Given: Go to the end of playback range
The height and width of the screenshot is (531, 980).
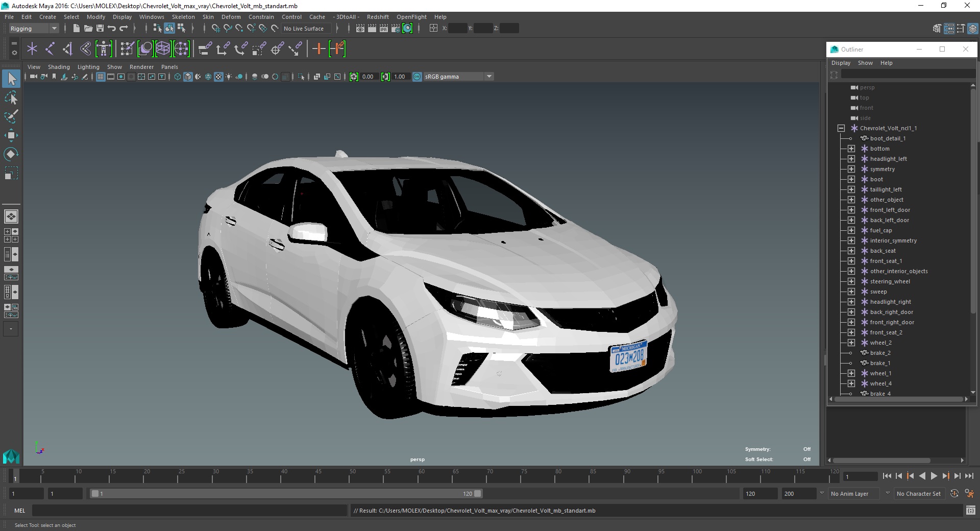Looking at the screenshot, I should tap(969, 476).
